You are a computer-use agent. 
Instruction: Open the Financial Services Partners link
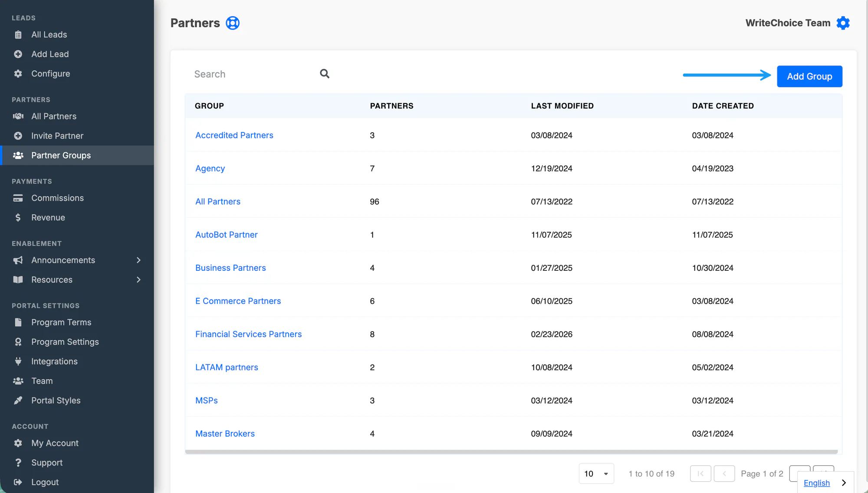click(248, 334)
